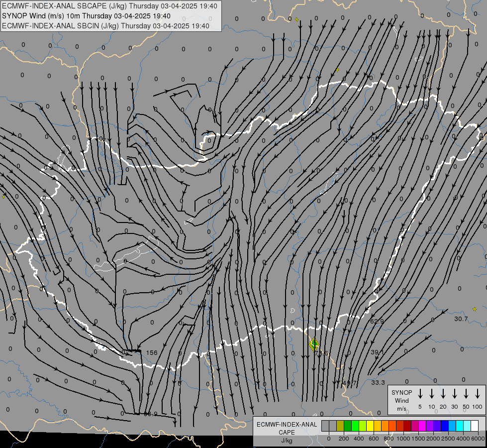Pick the bright magenta CAPE legend swatch
The image size is (487, 448).
422,426
